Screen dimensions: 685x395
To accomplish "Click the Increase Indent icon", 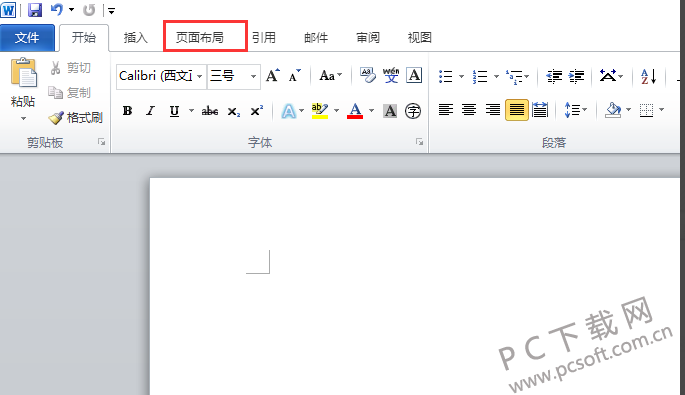I will click(x=577, y=76).
